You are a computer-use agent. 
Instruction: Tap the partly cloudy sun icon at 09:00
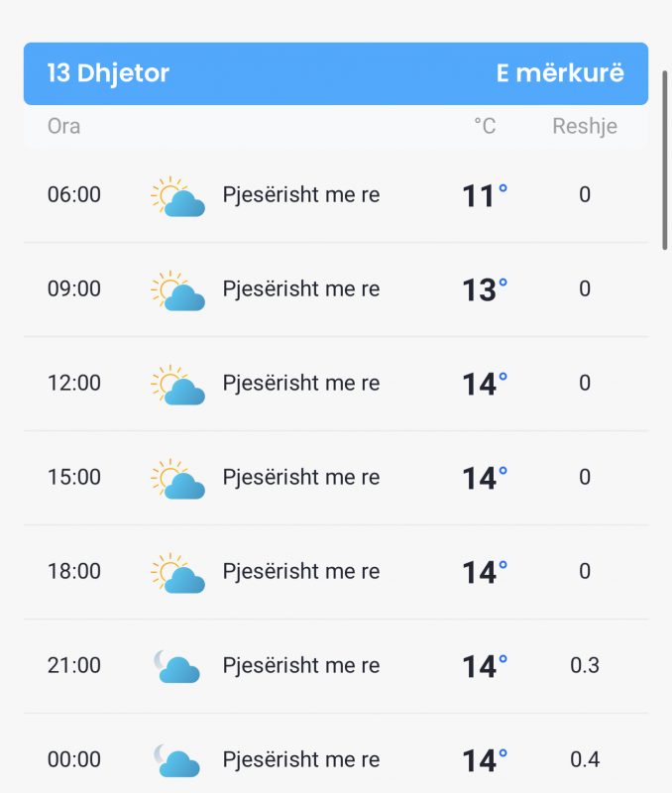tap(178, 290)
